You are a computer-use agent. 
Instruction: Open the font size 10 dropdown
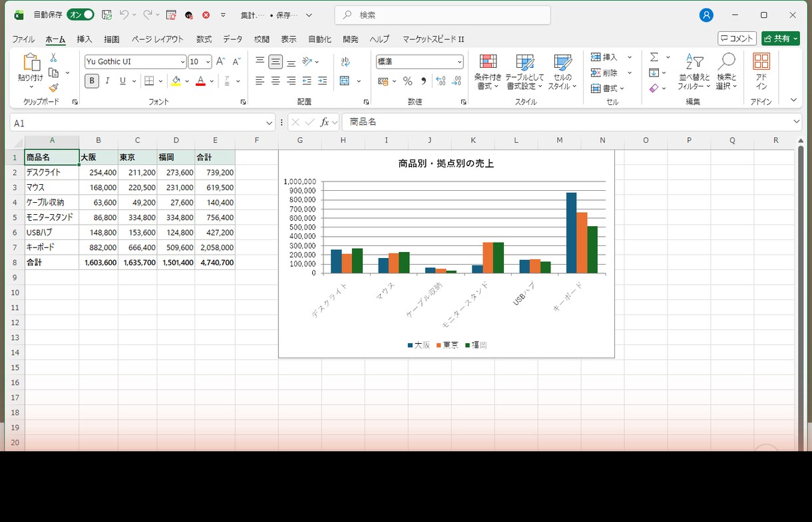pos(208,62)
